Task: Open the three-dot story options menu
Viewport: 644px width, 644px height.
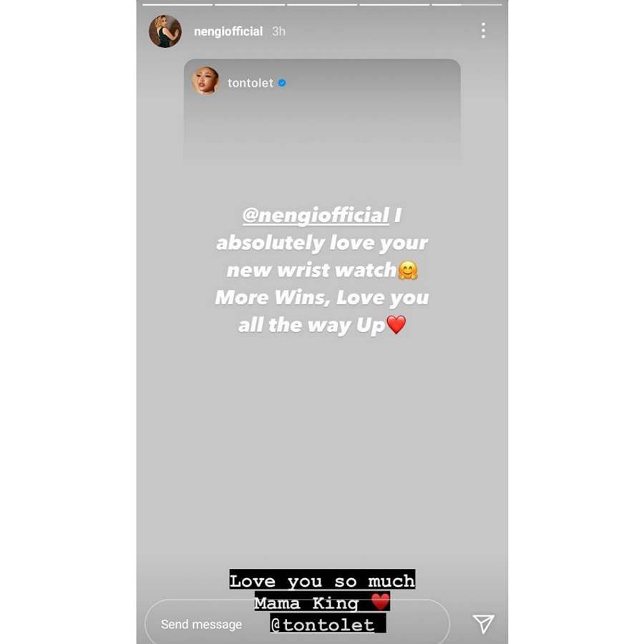Action: pos(483,31)
